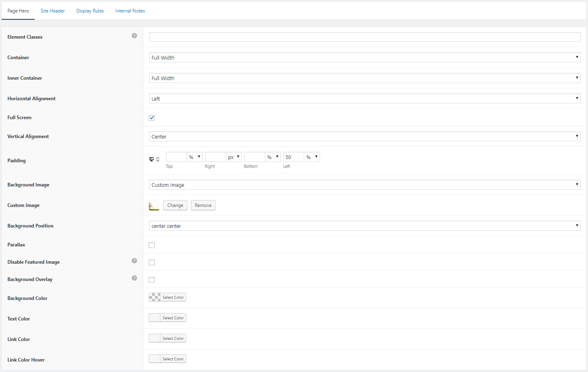Click help icon next to Element Classes

point(134,36)
